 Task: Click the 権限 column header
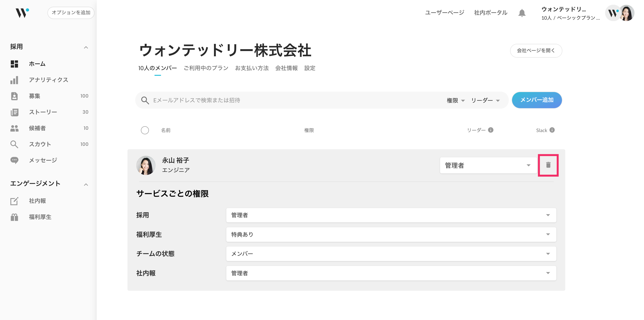[x=309, y=130]
